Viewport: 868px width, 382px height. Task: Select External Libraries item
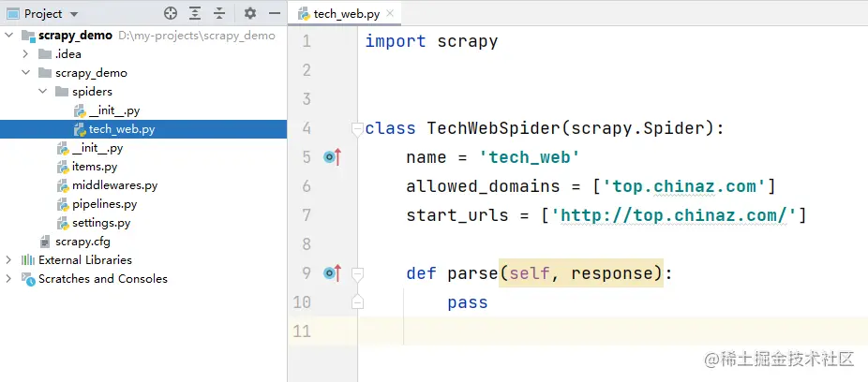pyautogui.click(x=76, y=260)
